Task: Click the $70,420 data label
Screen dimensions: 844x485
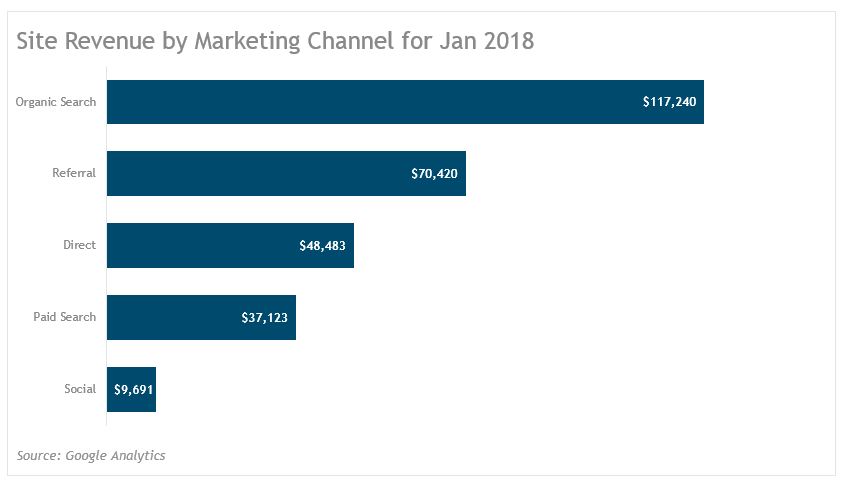Action: coord(434,174)
